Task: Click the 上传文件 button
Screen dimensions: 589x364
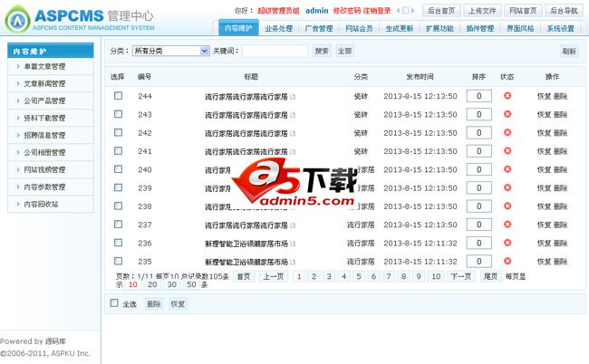Action: click(482, 11)
